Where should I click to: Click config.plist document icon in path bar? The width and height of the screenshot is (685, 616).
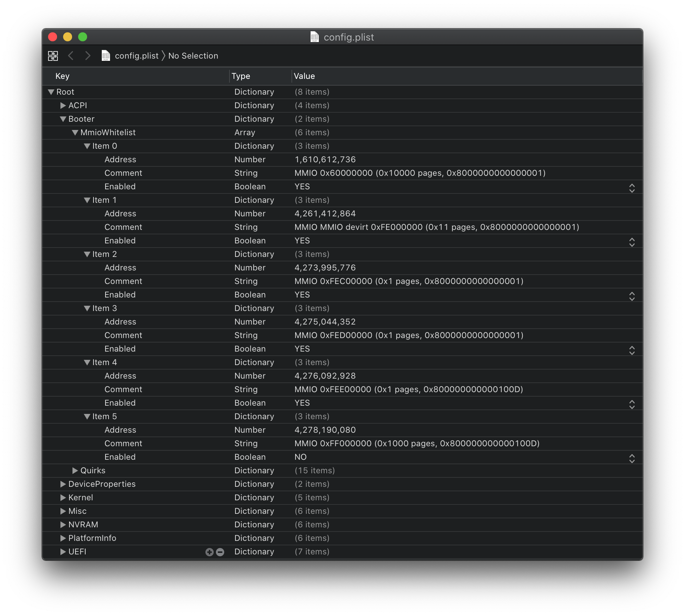[106, 56]
